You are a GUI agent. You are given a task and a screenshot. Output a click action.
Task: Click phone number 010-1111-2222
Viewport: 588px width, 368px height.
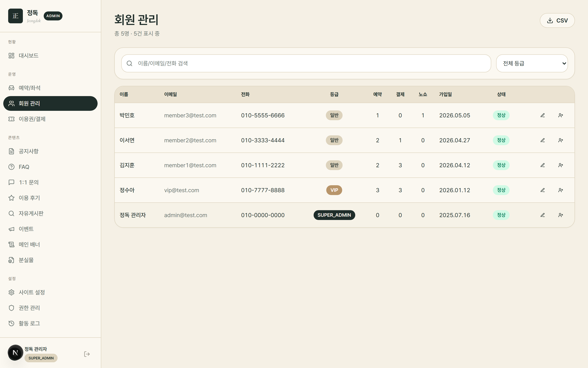pyautogui.click(x=263, y=165)
